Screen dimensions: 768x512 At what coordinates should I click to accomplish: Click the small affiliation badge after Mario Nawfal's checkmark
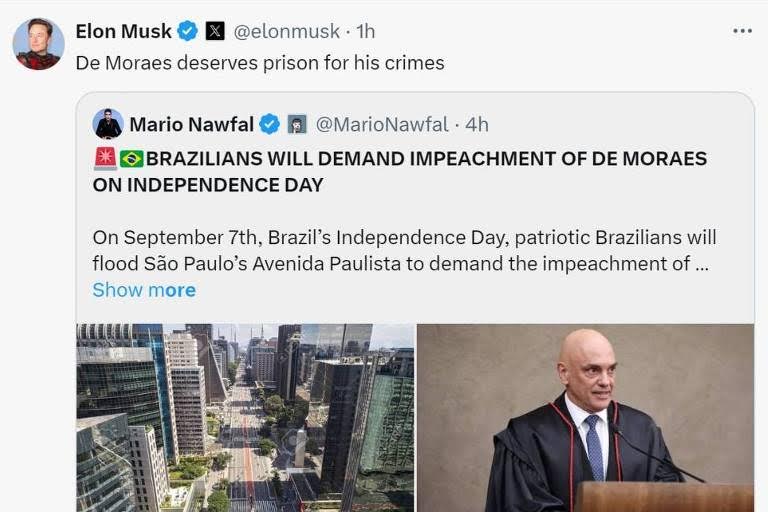(x=297, y=124)
